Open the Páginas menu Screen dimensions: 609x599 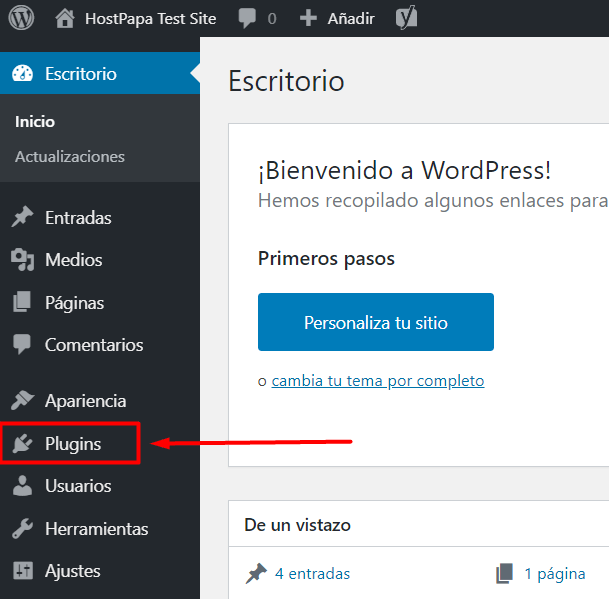point(100,303)
